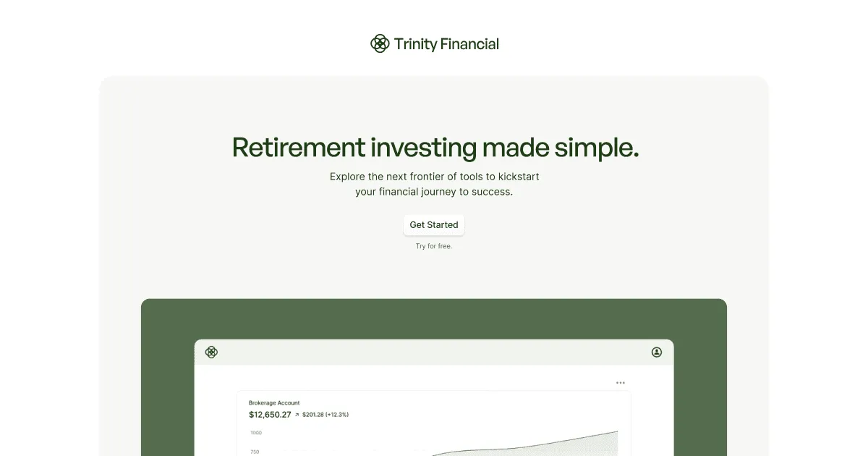868x456 pixels.
Task: Open the user profile icon in dashboard preview
Action: point(657,352)
